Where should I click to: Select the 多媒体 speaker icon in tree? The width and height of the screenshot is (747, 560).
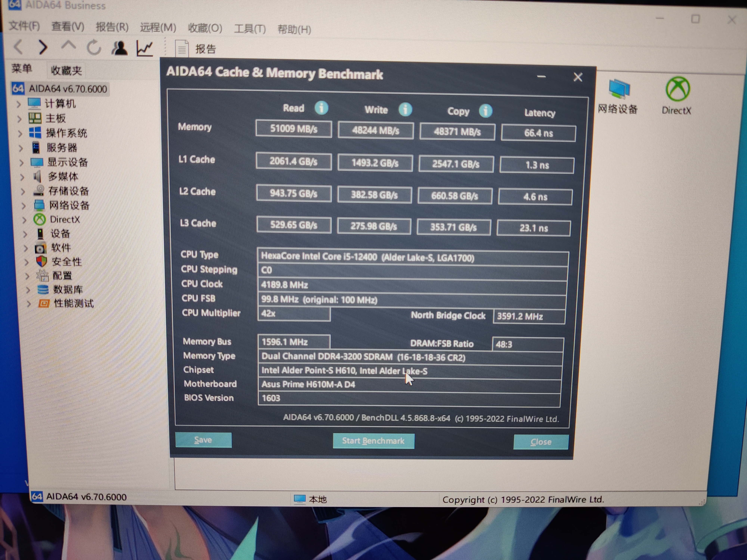pos(38,176)
